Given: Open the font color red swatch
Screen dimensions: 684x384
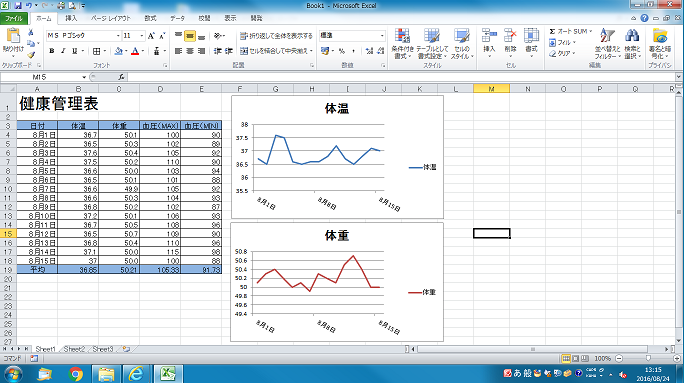Looking at the screenshot, I should pos(135,51).
